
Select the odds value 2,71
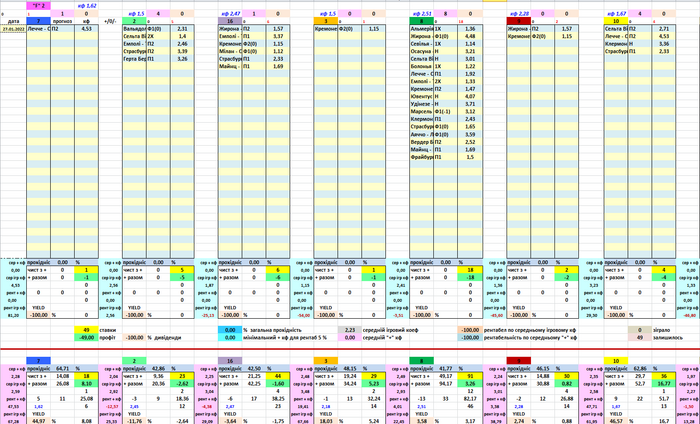663,29
